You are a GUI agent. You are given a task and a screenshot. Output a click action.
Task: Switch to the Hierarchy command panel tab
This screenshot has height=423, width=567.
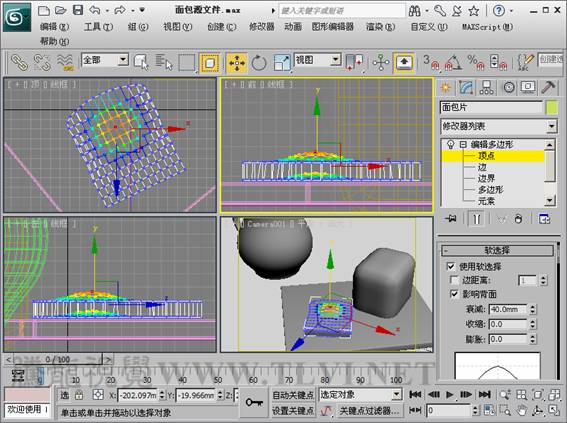(486, 87)
